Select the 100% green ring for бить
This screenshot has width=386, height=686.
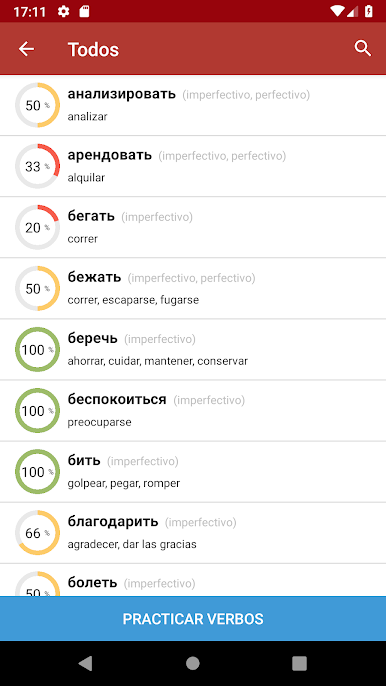click(x=37, y=472)
